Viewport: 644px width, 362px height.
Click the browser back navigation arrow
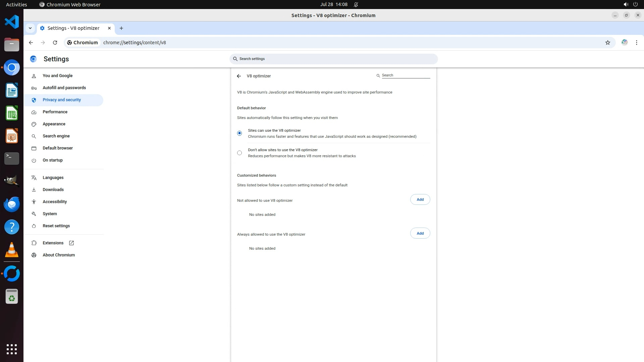31,43
